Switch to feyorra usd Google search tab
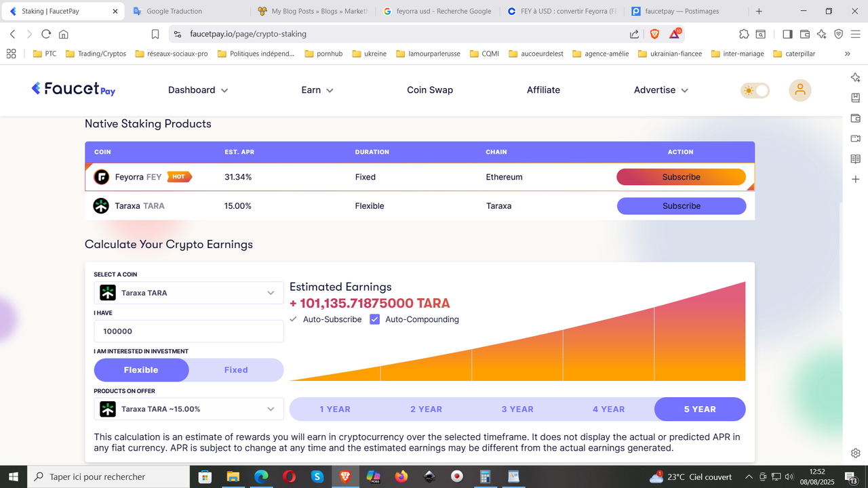The height and width of the screenshot is (488, 868). coord(436,11)
